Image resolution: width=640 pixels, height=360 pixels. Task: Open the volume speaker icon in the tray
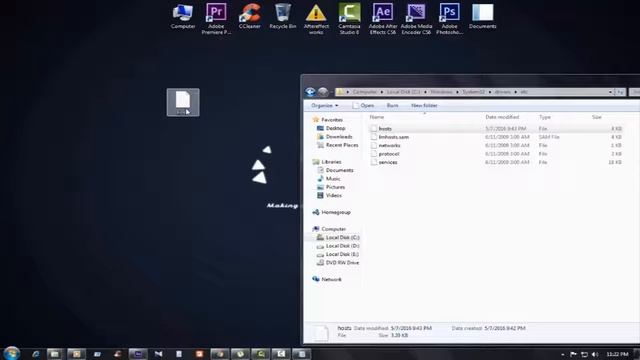click(x=595, y=354)
